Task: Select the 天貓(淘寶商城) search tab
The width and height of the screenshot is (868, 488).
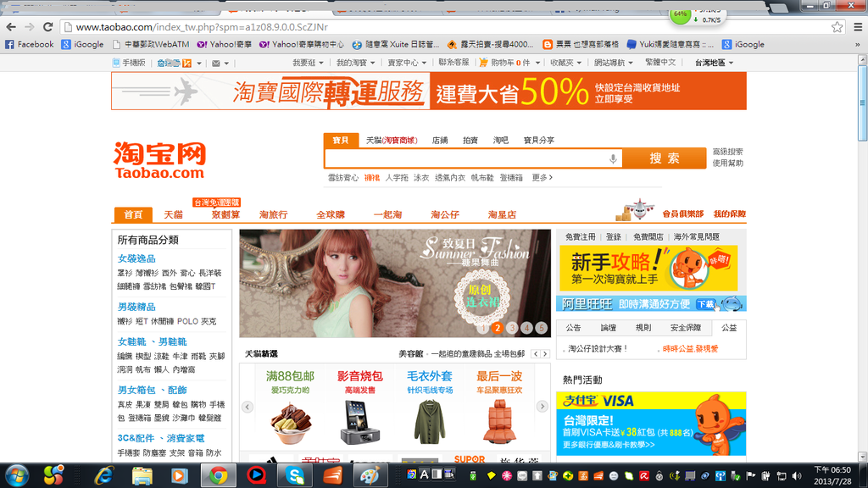Action: (x=392, y=141)
